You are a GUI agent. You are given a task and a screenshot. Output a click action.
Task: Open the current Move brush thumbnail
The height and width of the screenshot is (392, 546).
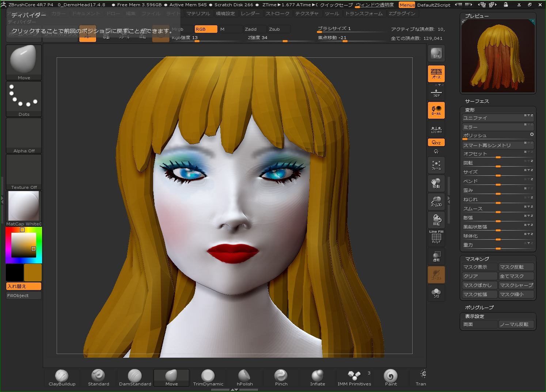tap(24, 62)
